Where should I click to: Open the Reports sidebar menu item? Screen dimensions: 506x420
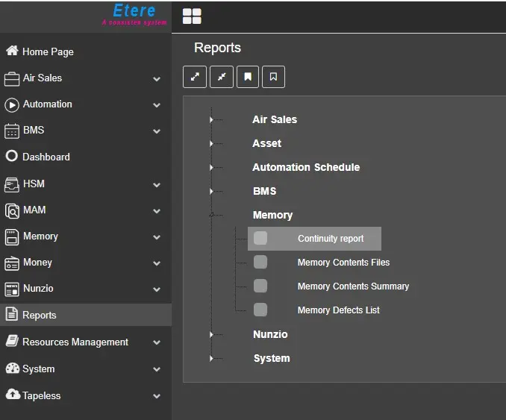click(x=40, y=315)
